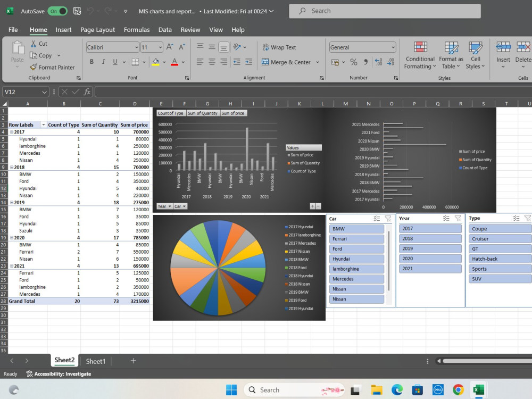Image resolution: width=532 pixels, height=399 pixels.
Task: Apply Conditional Formatting from the ribbon
Action: coord(420,55)
